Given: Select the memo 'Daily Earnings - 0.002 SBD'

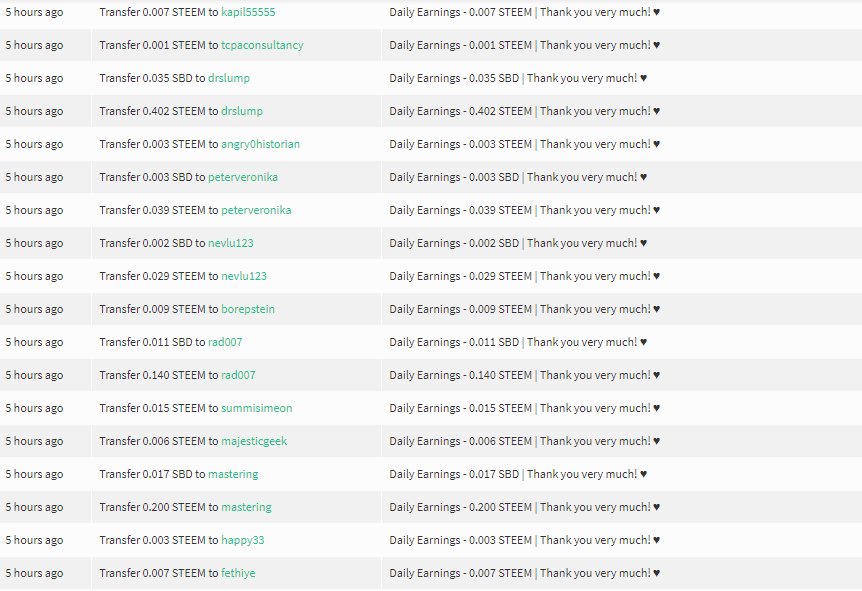Looking at the screenshot, I should (x=454, y=243).
